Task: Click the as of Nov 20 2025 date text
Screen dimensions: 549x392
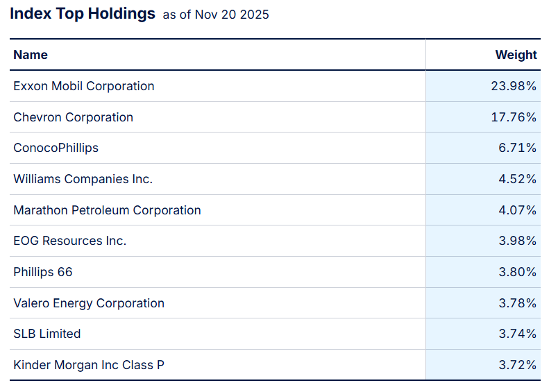Action: 216,15
